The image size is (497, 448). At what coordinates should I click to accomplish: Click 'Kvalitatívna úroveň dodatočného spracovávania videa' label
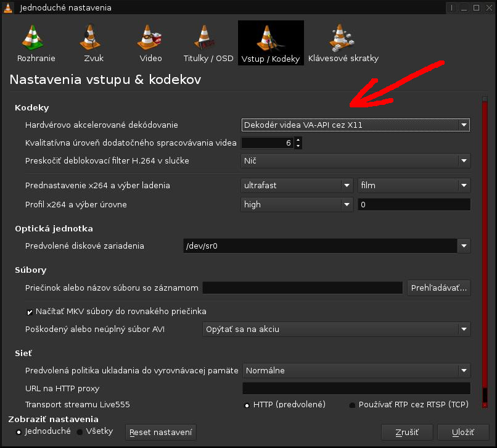131,143
